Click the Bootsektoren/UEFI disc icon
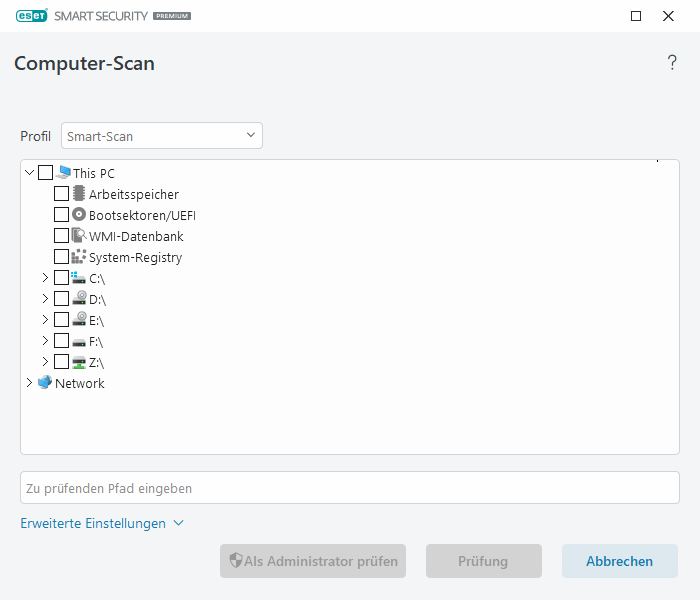700x600 pixels. click(79, 215)
